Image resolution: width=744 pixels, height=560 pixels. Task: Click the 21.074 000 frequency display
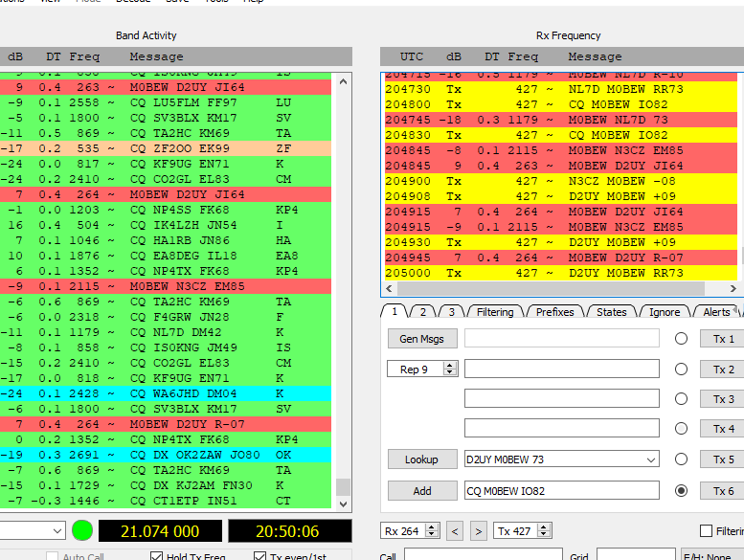pyautogui.click(x=160, y=531)
